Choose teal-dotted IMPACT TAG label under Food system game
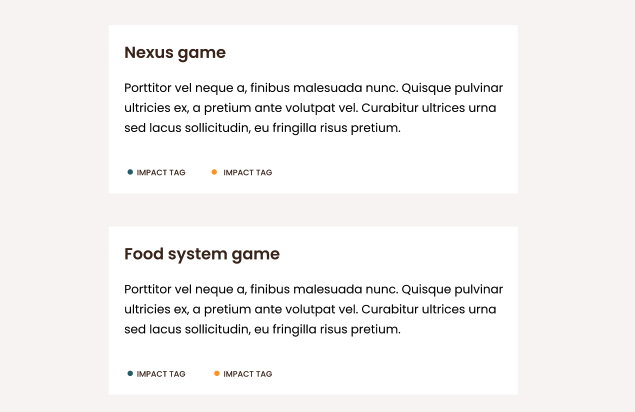This screenshot has width=635, height=412. [161, 374]
